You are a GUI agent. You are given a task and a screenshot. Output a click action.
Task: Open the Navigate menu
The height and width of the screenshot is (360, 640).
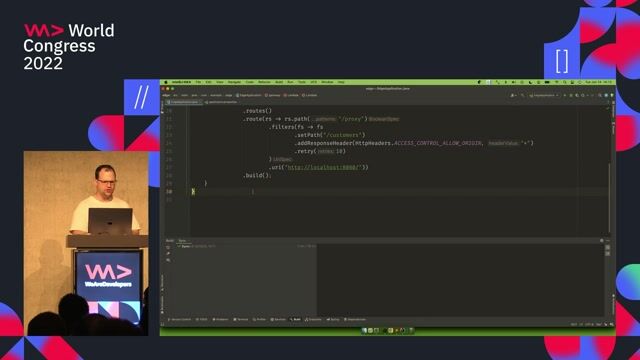pos(234,82)
